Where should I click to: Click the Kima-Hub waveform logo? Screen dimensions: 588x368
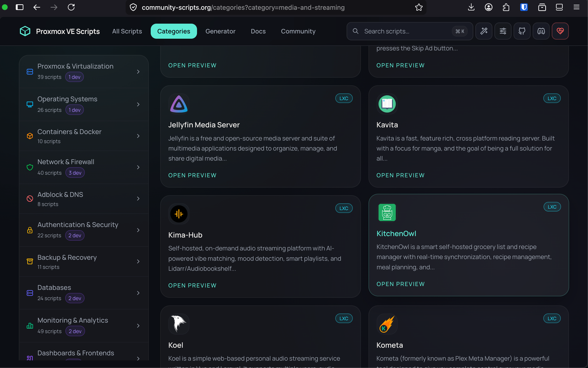179,214
